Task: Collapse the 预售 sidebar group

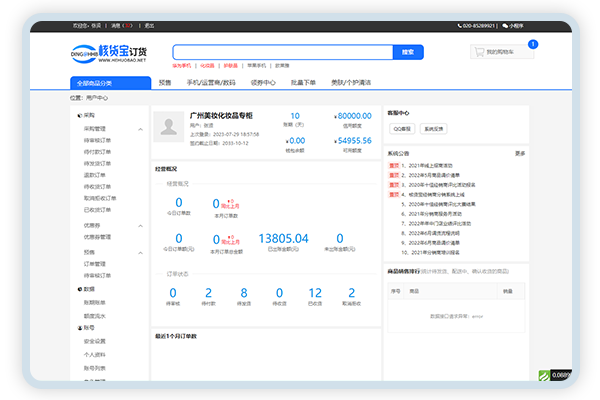Action: point(139,252)
